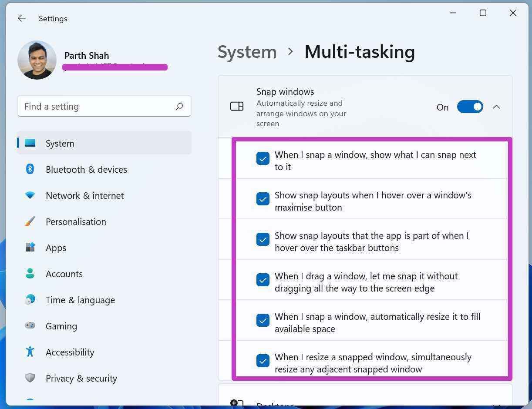Turn off the Snap windows toggle
Image resolution: width=532 pixels, height=409 pixels.
pyautogui.click(x=470, y=107)
